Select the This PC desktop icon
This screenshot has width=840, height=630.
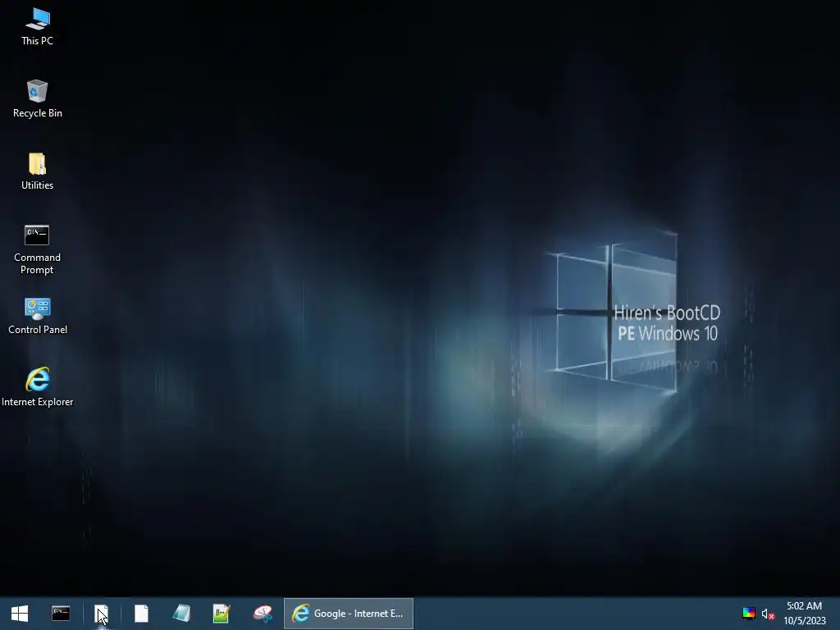pyautogui.click(x=37, y=27)
